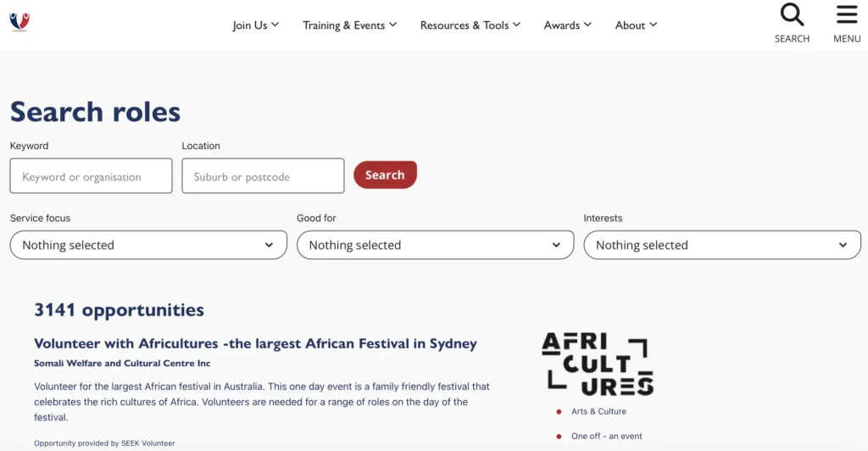Open the Volunteer with Africultures listing

click(x=255, y=343)
